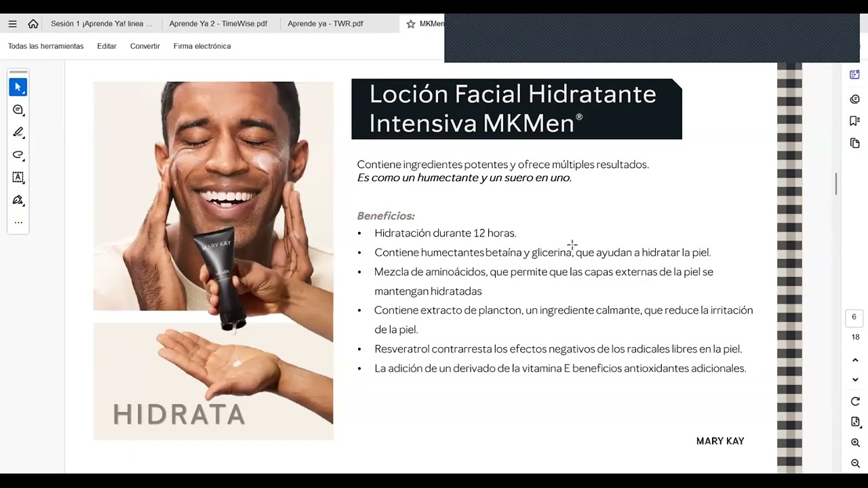Activate the add text box tool
This screenshot has height=488, width=868.
click(x=18, y=177)
